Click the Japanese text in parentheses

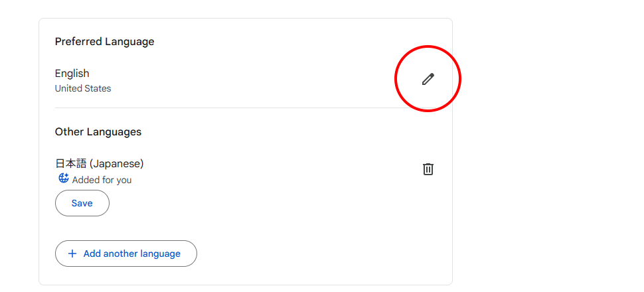pos(117,164)
